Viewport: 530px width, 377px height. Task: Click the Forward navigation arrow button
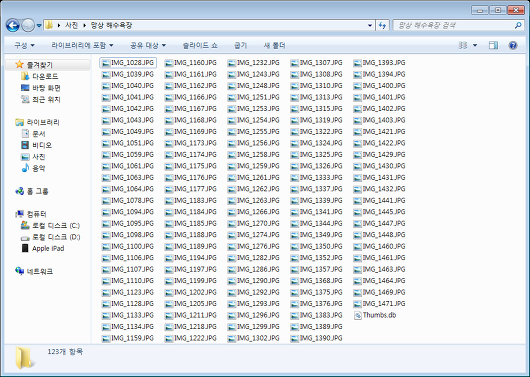pos(28,25)
